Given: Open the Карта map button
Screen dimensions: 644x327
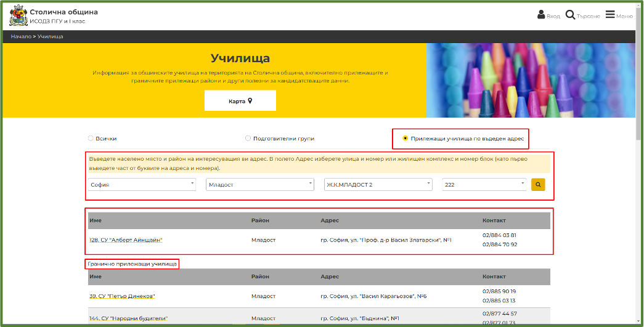Looking at the screenshot, I should click(x=240, y=101).
